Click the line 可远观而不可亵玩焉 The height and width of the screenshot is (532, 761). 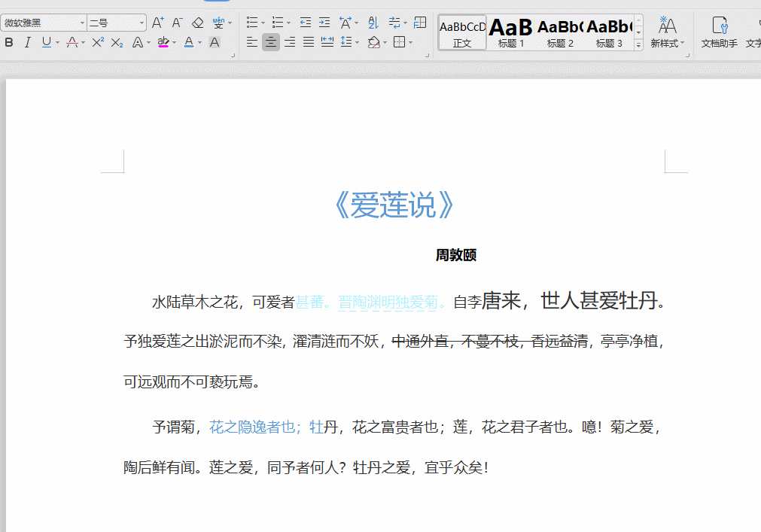point(188,382)
